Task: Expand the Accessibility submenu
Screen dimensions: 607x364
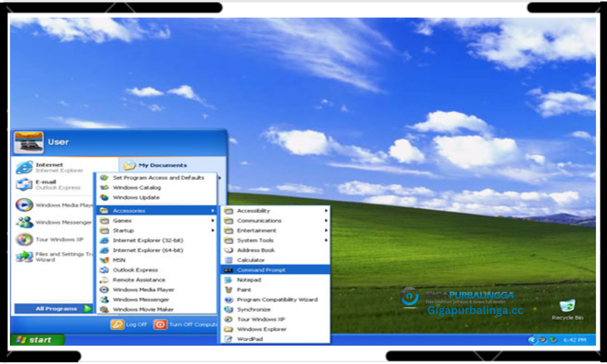Action: 276,211
